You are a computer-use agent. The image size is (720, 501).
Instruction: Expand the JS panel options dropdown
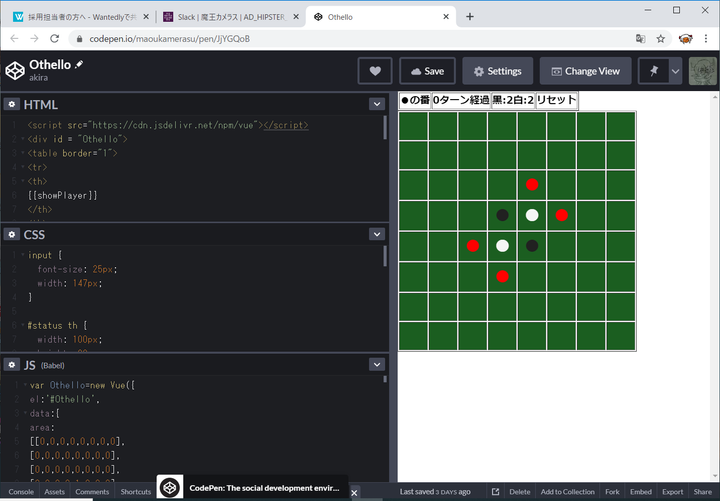(x=377, y=365)
